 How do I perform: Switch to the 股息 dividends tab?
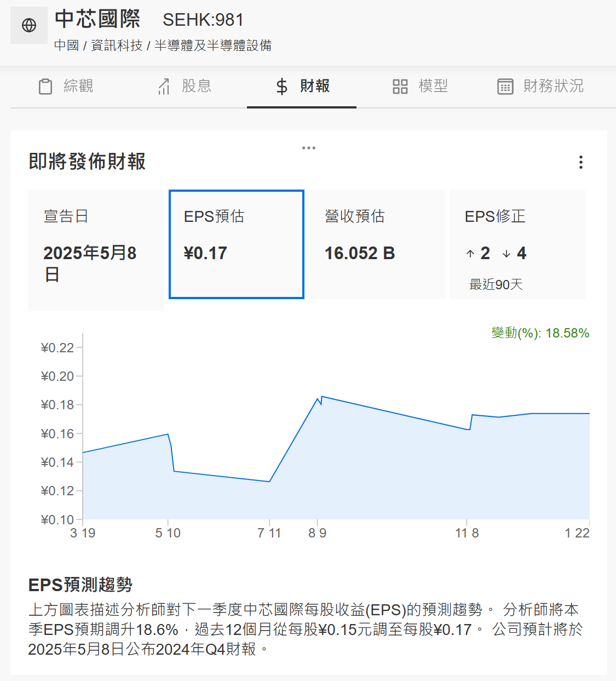[x=184, y=86]
